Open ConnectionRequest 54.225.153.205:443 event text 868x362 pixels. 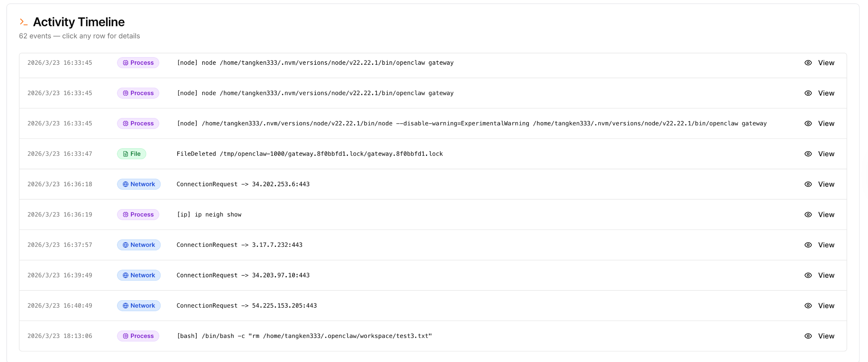(x=247, y=306)
